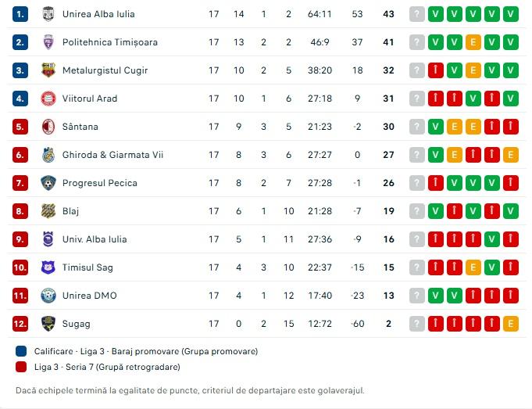Open the Univ. Alba Iulia team link
The image size is (532, 409).
pyautogui.click(x=95, y=239)
